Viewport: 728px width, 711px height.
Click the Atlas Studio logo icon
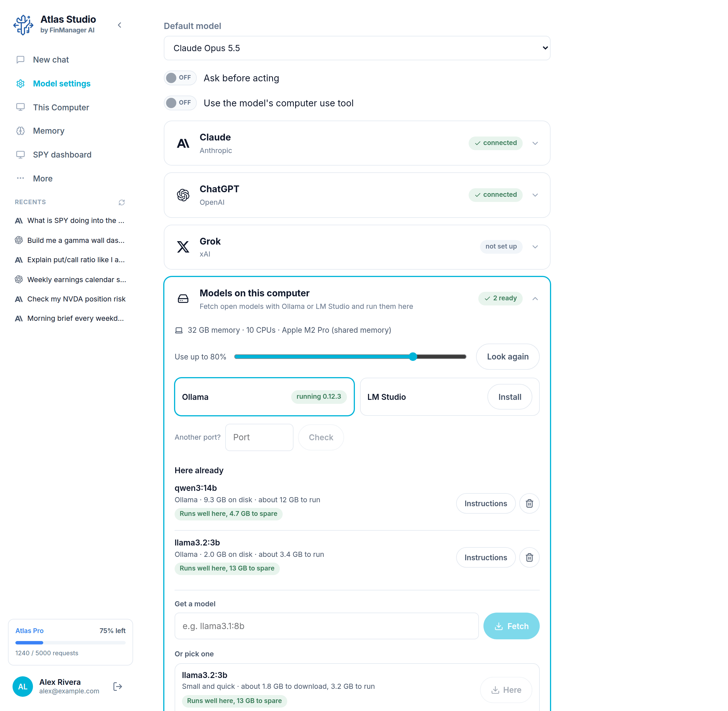(23, 25)
